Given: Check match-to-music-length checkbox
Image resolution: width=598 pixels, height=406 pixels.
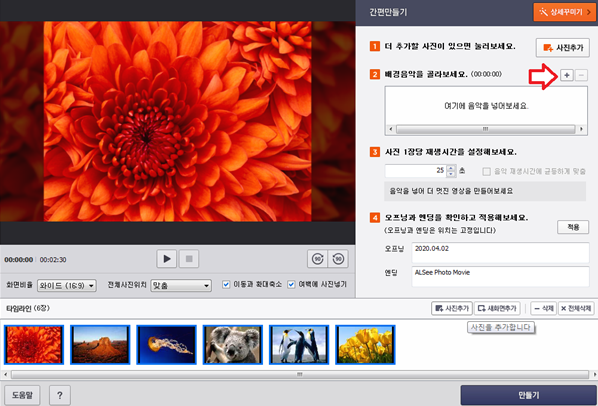Looking at the screenshot, I should coord(486,172).
